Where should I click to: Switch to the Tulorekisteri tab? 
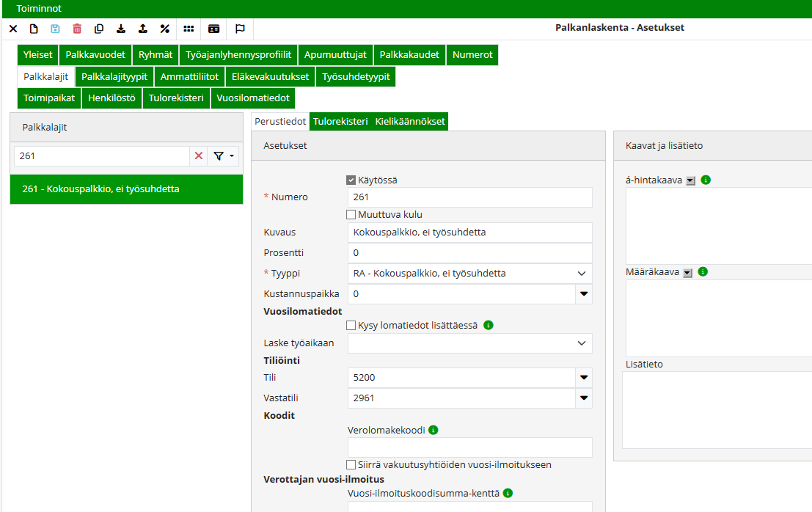[342, 121]
